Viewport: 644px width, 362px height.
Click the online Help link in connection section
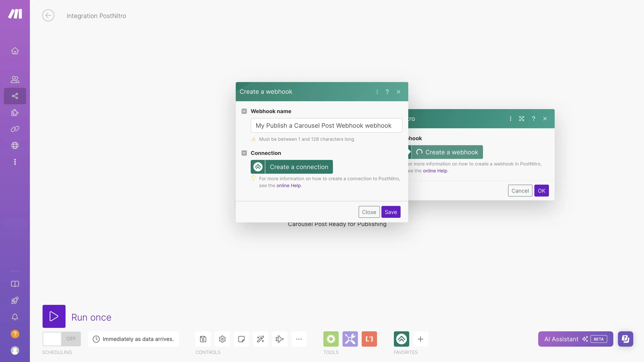click(x=288, y=185)
